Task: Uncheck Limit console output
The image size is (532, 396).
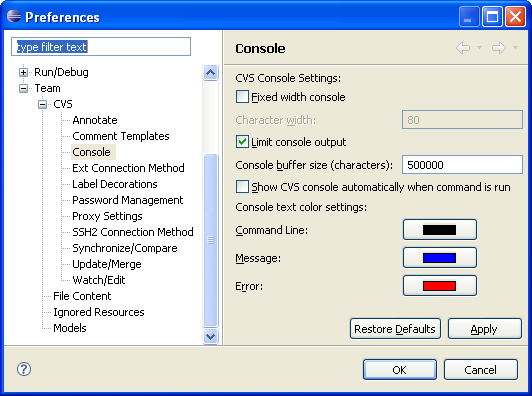Action: pyautogui.click(x=242, y=142)
